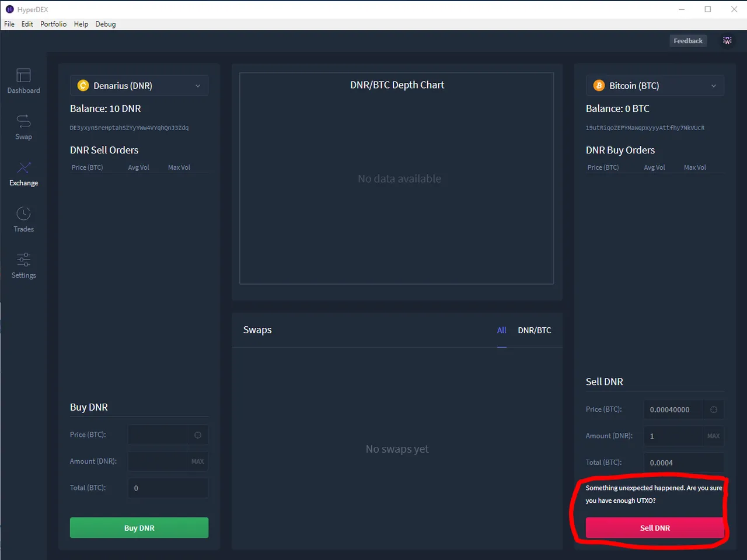
Task: Click the 'Balance: 0 BTC' text
Action: coord(617,108)
